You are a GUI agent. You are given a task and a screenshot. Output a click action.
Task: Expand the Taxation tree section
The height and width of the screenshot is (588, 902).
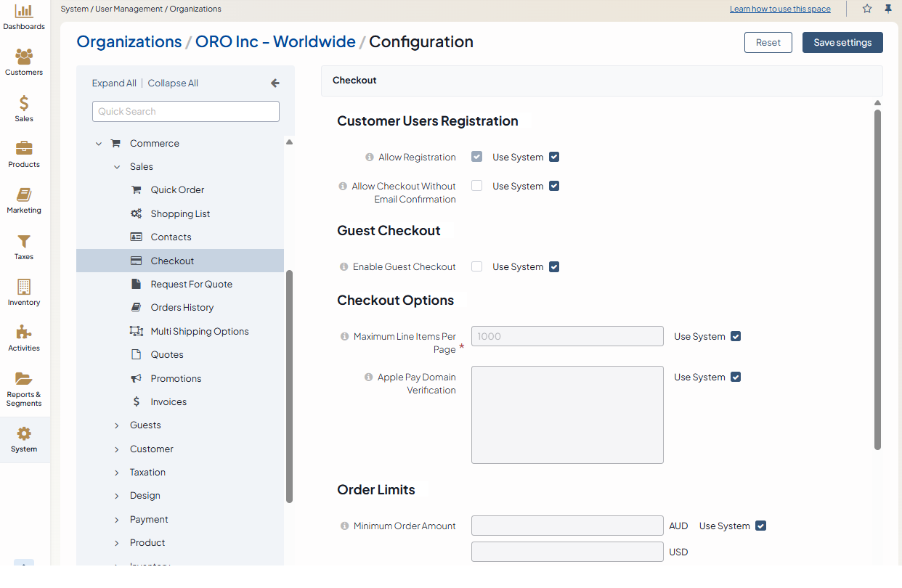[x=117, y=473]
